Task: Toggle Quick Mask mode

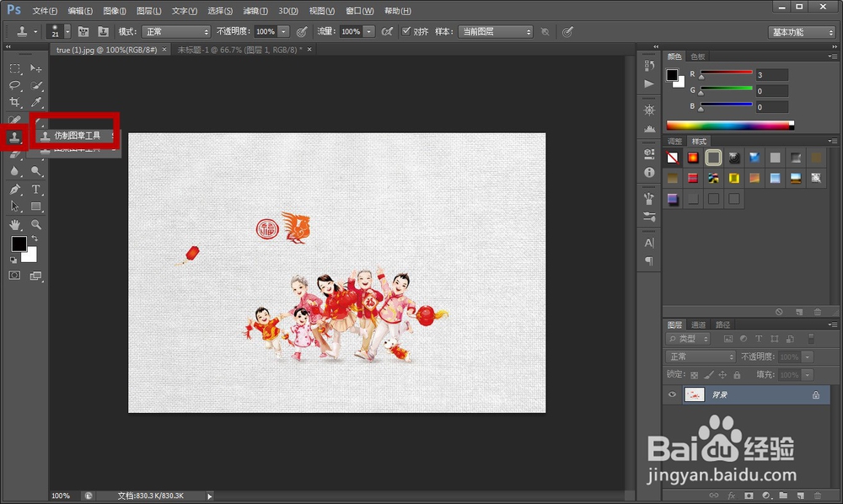Action: 14,275
